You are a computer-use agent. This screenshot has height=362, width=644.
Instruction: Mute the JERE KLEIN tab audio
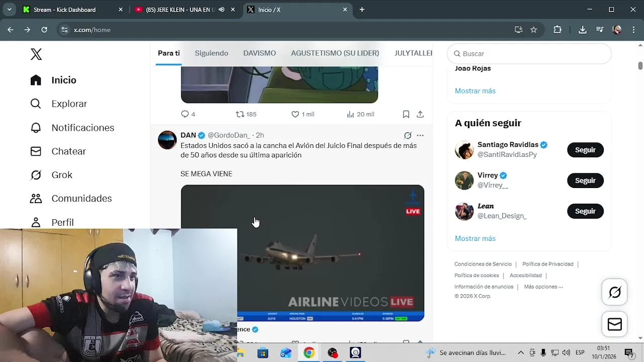click(221, 10)
